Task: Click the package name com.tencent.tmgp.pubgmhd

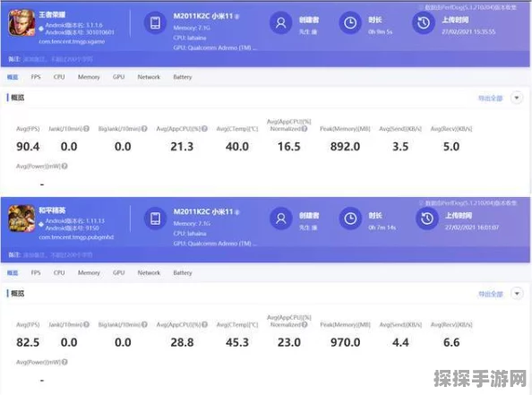Action: pos(76,236)
